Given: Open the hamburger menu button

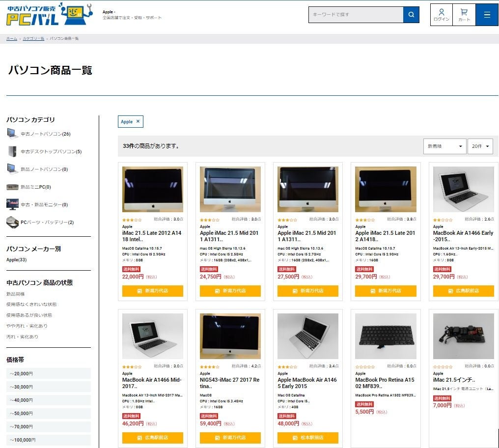Looking at the screenshot, I should (x=487, y=15).
